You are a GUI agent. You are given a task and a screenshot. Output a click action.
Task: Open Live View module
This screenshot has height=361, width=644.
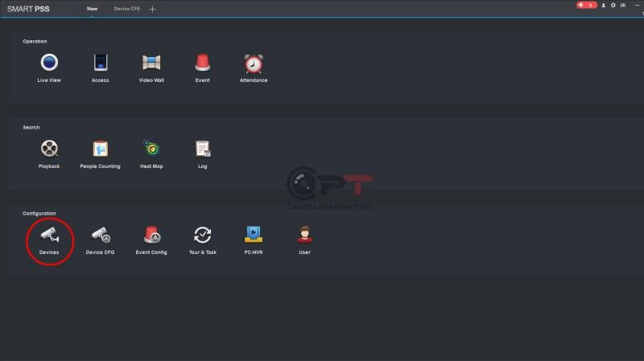coord(49,63)
